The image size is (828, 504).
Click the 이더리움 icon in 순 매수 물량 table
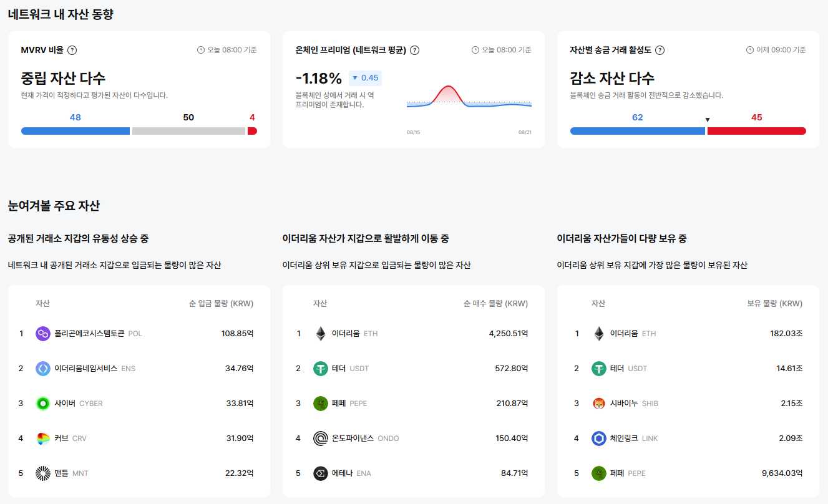tap(320, 334)
